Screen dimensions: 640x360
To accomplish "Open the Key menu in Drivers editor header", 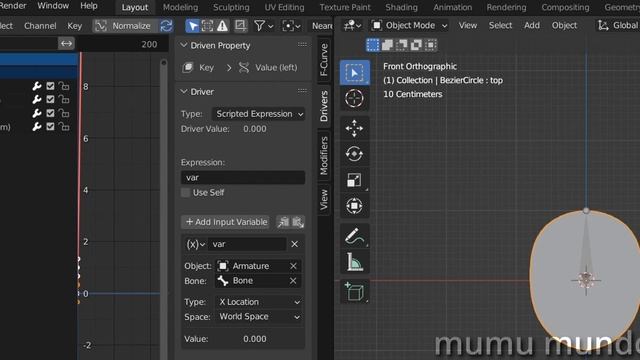I will click(x=75, y=26).
